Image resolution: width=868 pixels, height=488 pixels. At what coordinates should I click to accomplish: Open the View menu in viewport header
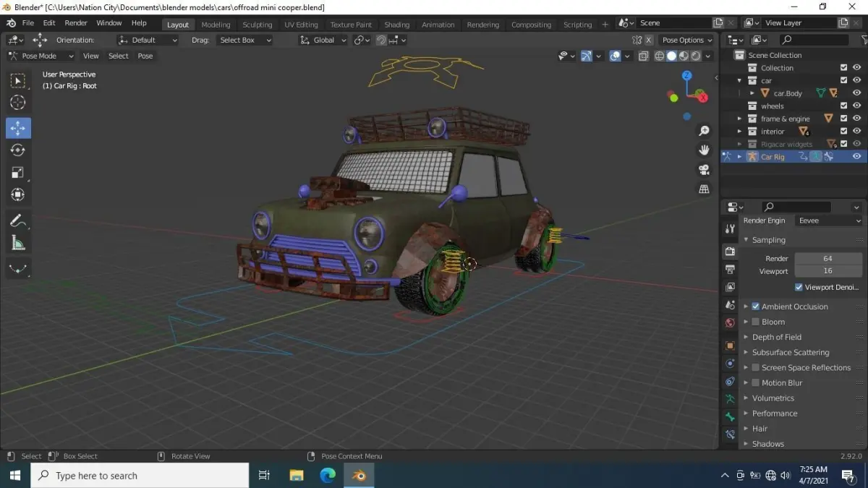click(x=91, y=56)
